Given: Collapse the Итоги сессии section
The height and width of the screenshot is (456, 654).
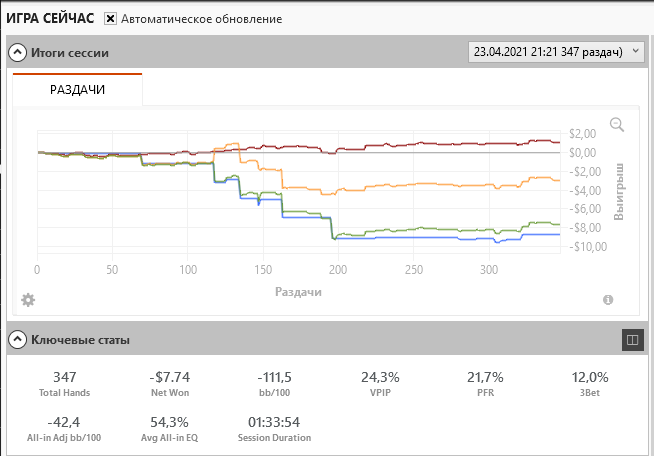Looking at the screenshot, I should tap(17, 53).
